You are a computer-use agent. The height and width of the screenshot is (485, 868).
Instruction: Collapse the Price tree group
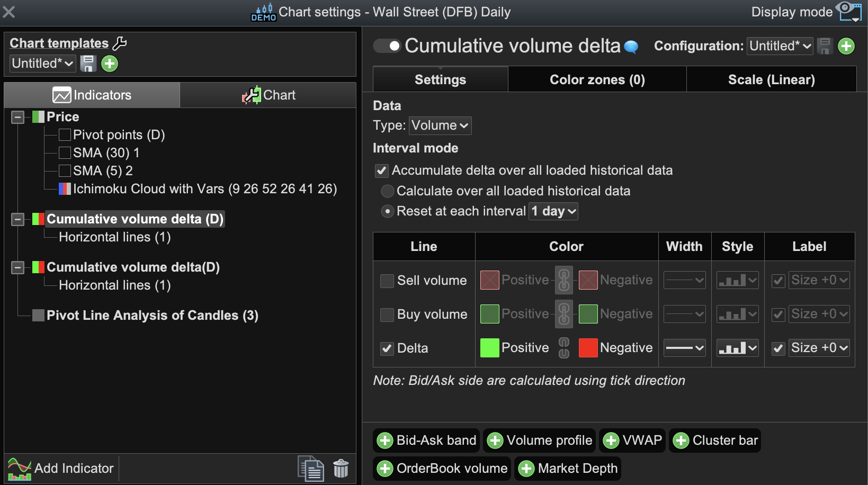pyautogui.click(x=18, y=117)
